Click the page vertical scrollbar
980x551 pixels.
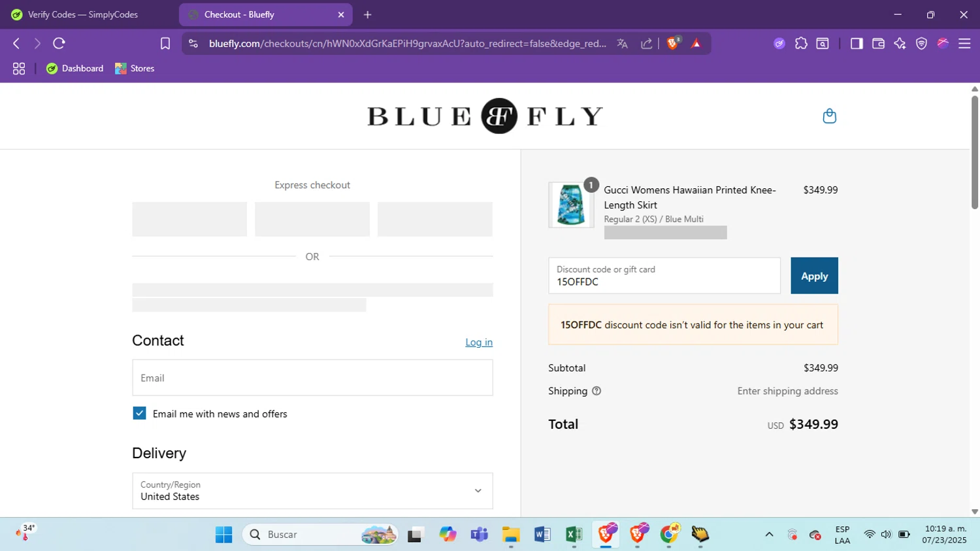pos(975,152)
